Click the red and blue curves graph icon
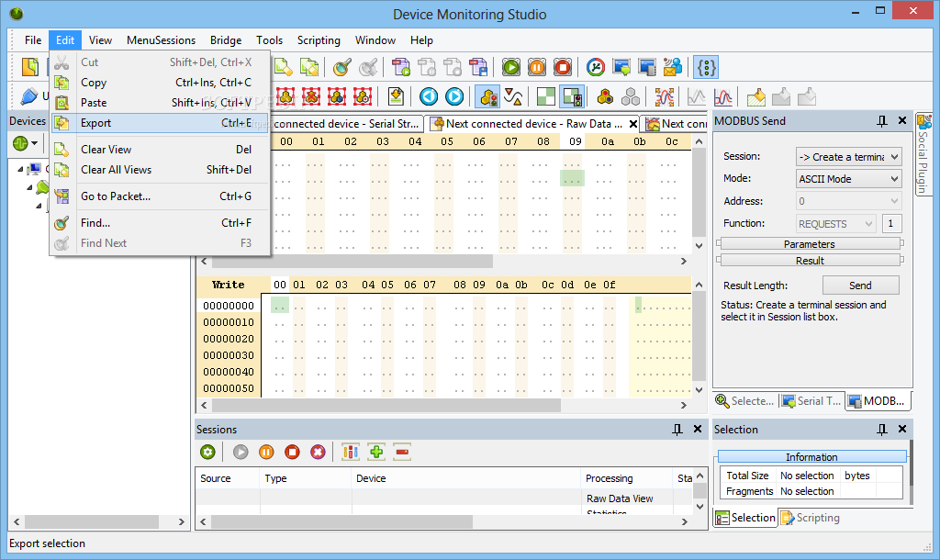This screenshot has width=940, height=560. 723,96
